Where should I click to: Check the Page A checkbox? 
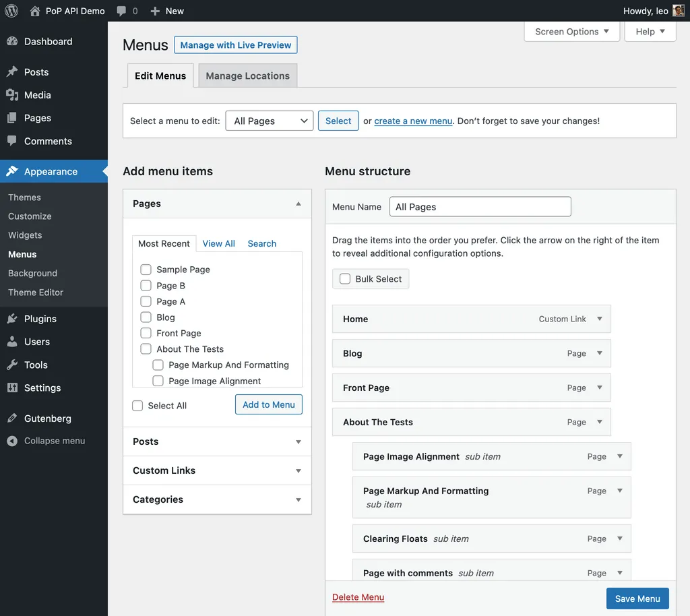coord(146,301)
